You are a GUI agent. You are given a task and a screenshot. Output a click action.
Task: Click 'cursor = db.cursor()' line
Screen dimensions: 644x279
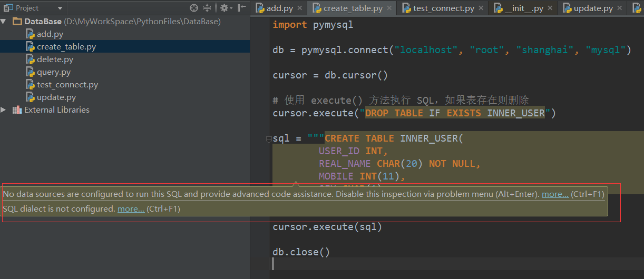coord(330,75)
